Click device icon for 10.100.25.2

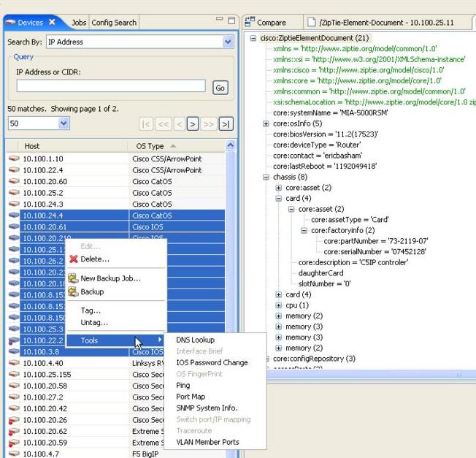click(x=14, y=193)
